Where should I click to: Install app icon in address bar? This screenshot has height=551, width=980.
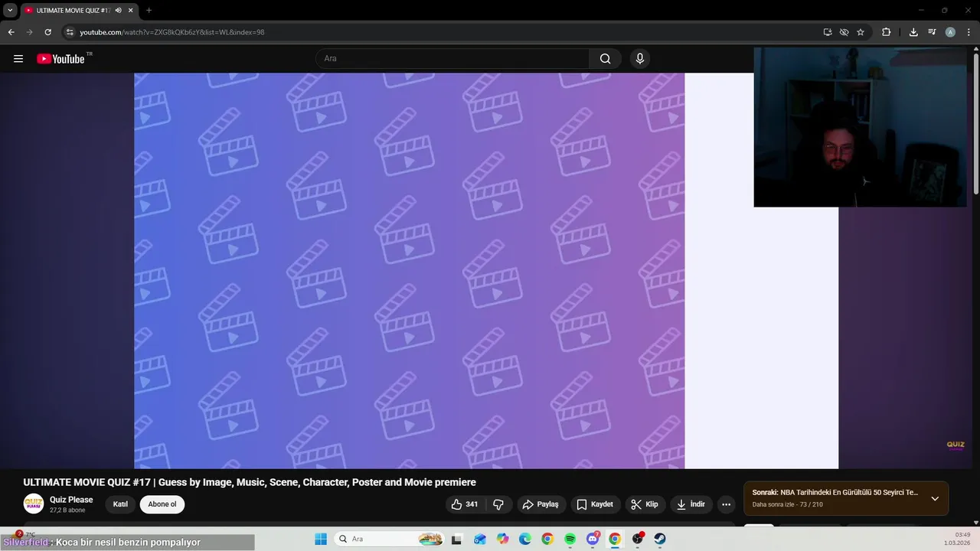(828, 32)
